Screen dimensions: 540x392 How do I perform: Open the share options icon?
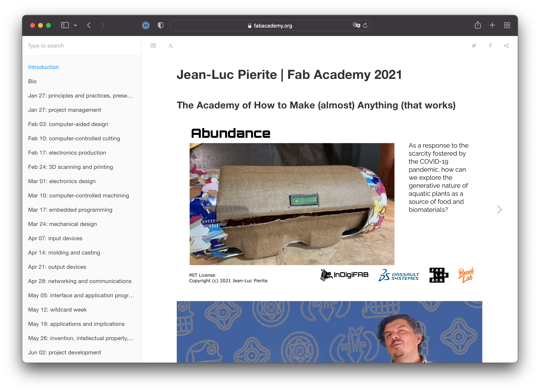tap(506, 45)
